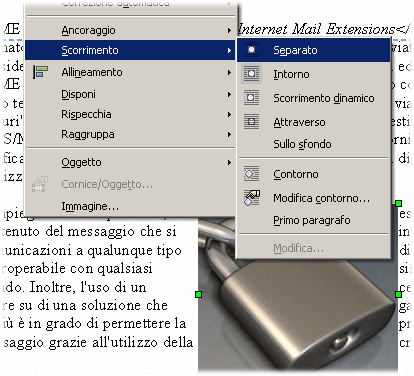This screenshot has width=414, height=376.
Task: Toggle Contorno wrap setting
Action: click(296, 174)
